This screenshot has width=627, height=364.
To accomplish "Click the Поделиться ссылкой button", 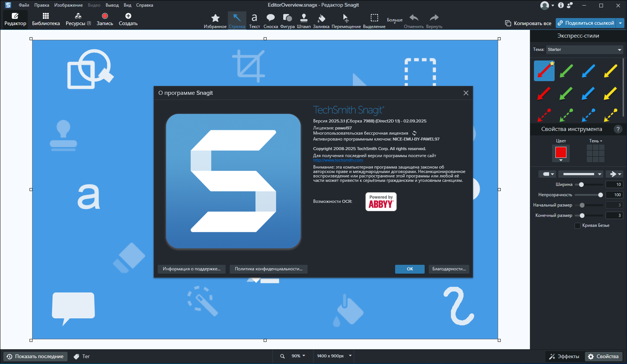I will pyautogui.click(x=586, y=23).
